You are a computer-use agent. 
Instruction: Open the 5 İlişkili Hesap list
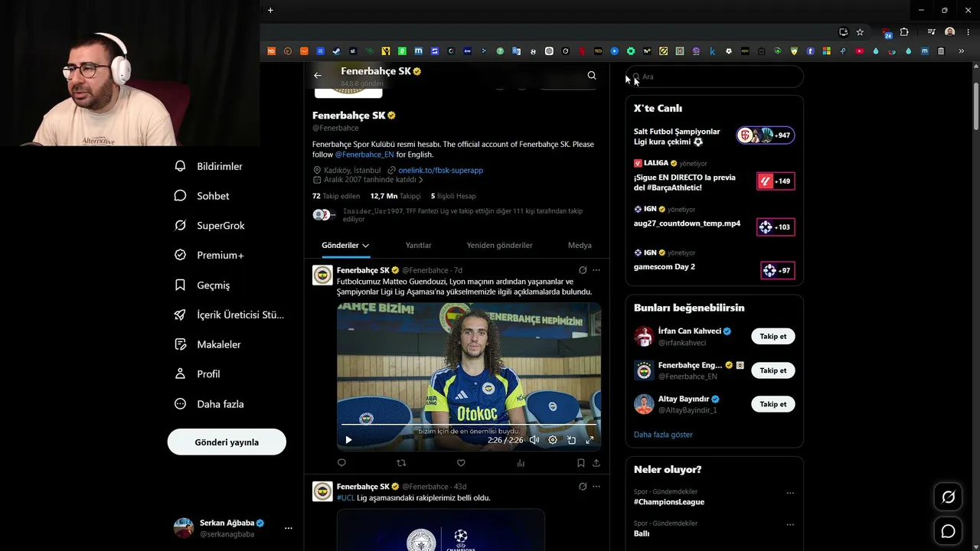(453, 196)
